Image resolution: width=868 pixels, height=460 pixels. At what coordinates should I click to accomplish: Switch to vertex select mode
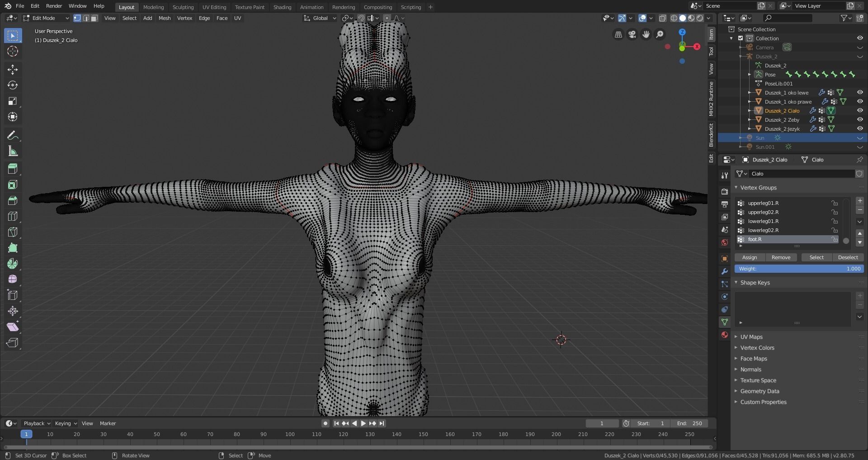point(77,18)
